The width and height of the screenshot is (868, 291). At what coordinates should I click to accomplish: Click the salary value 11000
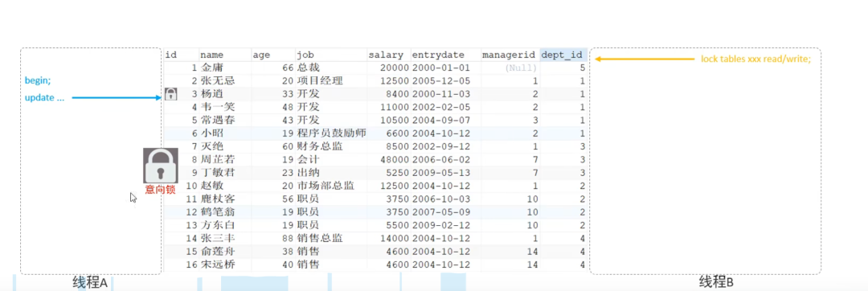click(x=394, y=108)
